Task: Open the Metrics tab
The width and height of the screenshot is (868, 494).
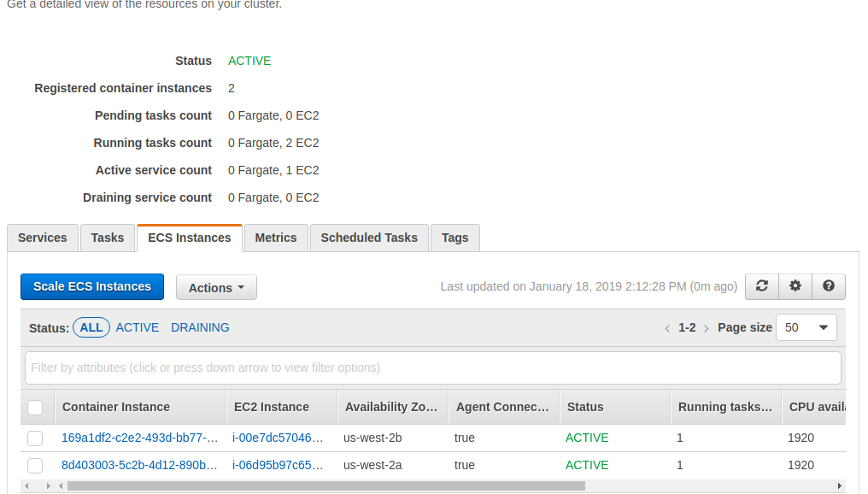Action: point(276,238)
